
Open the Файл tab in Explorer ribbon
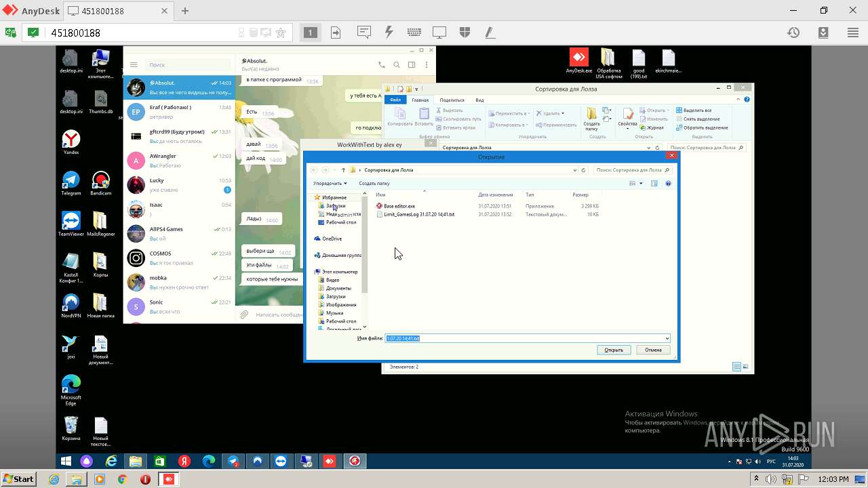click(395, 100)
